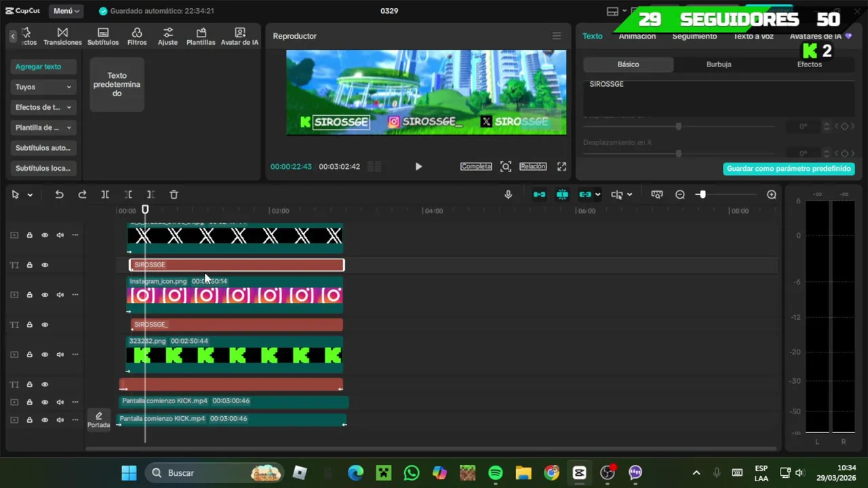The height and width of the screenshot is (488, 868).
Task: Hide the SIROSSGE text track eye icon
Action: point(45,265)
